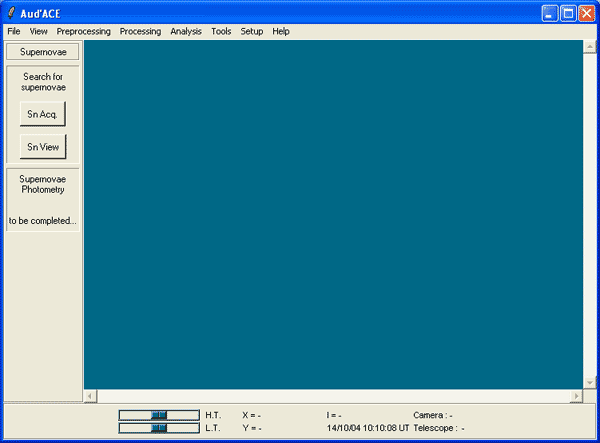Click the H.T. high threshold slider
The image size is (600, 443).
[159, 415]
